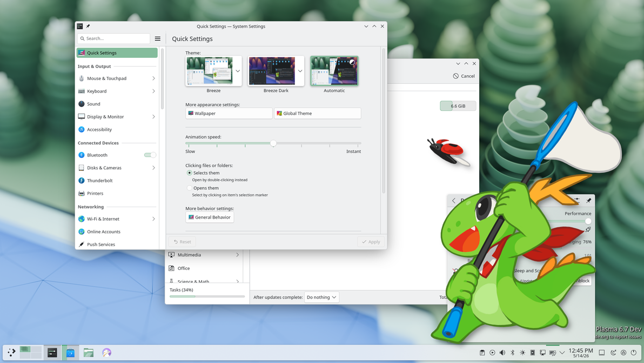The image size is (644, 363).
Task: Open Science & Math category in Discover
Action: (204, 281)
